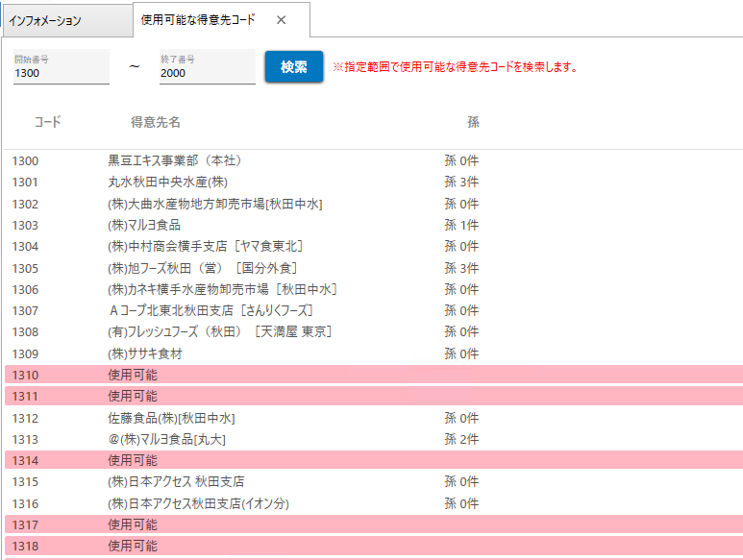The image size is (743, 560).
Task: Click the 終了番号 input field
Action: (x=207, y=66)
